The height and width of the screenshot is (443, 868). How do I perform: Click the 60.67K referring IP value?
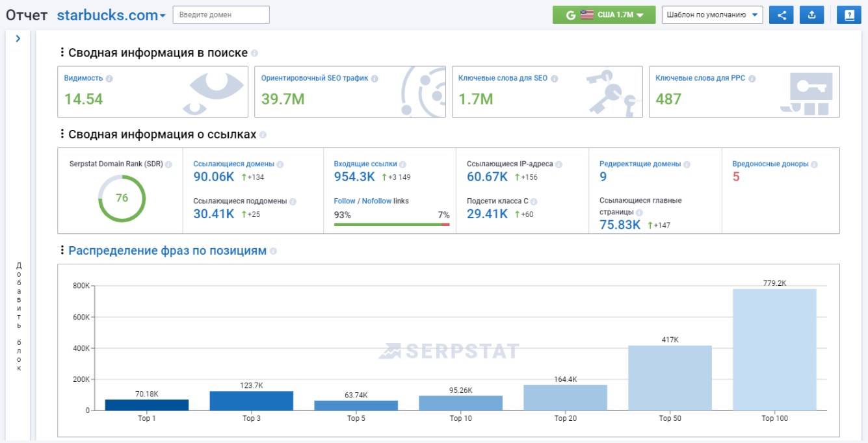click(487, 177)
